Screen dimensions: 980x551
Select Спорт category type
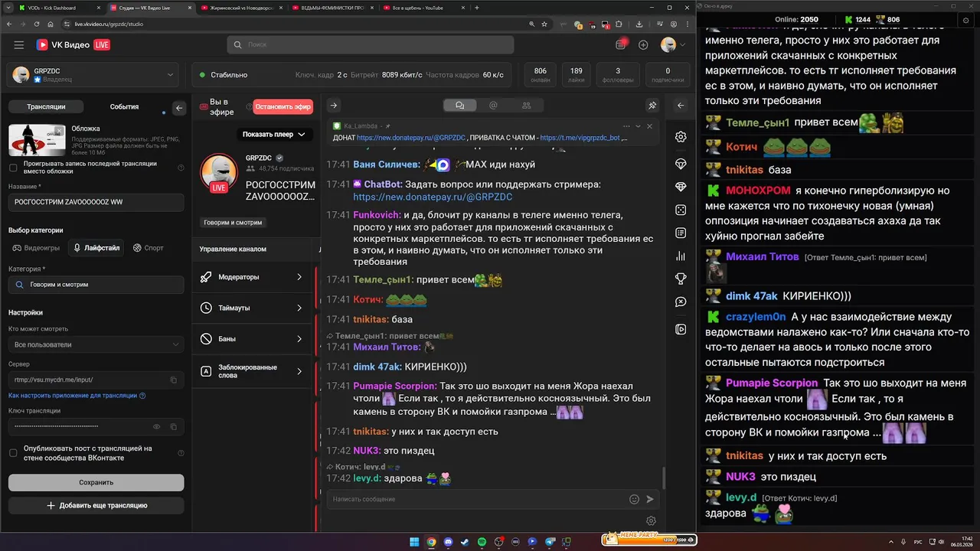click(149, 248)
